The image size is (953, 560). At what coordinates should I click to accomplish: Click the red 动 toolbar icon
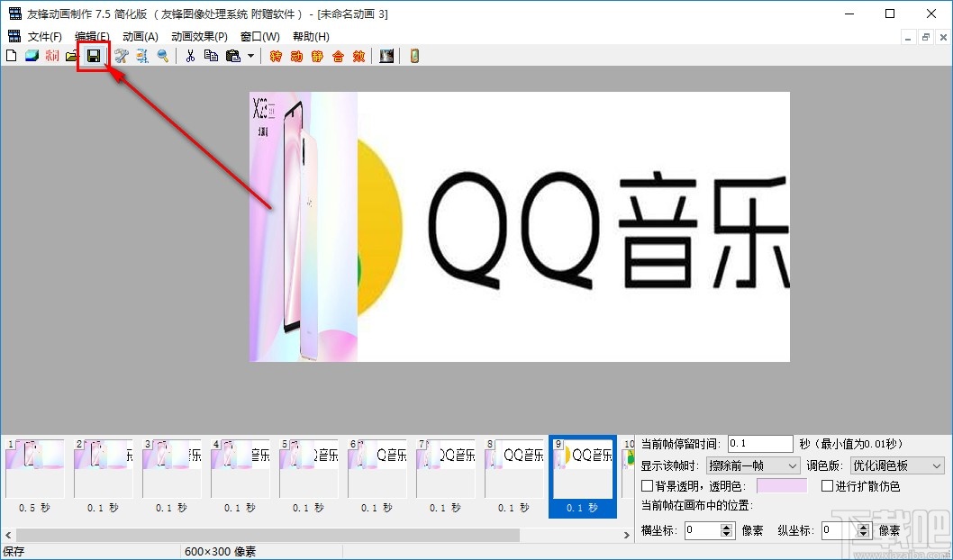(296, 56)
